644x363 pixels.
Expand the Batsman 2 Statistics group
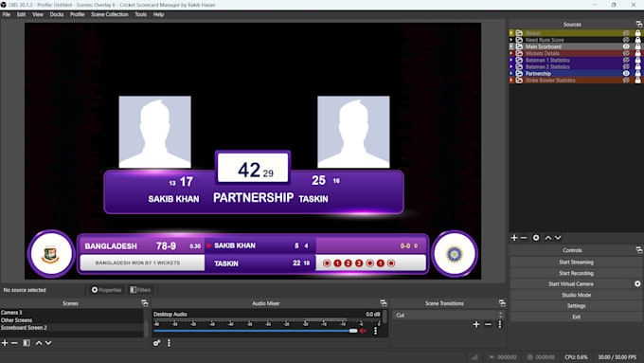[x=511, y=66]
